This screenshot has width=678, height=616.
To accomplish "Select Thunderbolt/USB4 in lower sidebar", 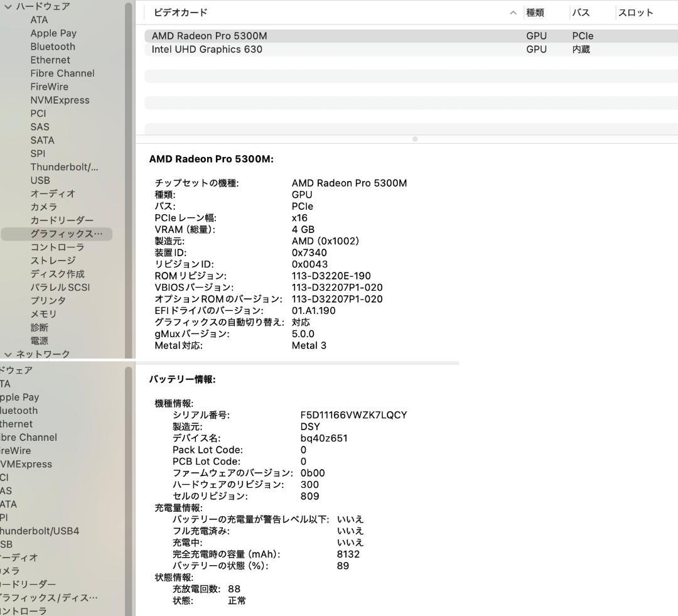I will (40, 531).
